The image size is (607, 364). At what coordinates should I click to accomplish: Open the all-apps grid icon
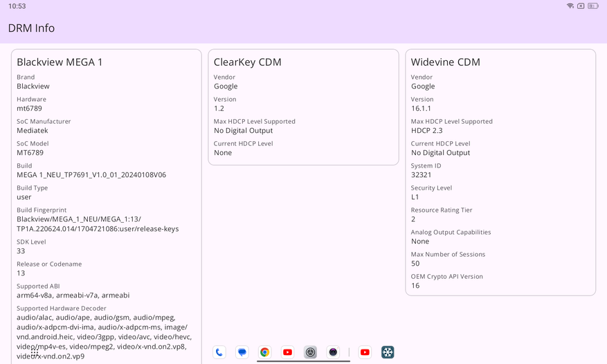pos(35,354)
